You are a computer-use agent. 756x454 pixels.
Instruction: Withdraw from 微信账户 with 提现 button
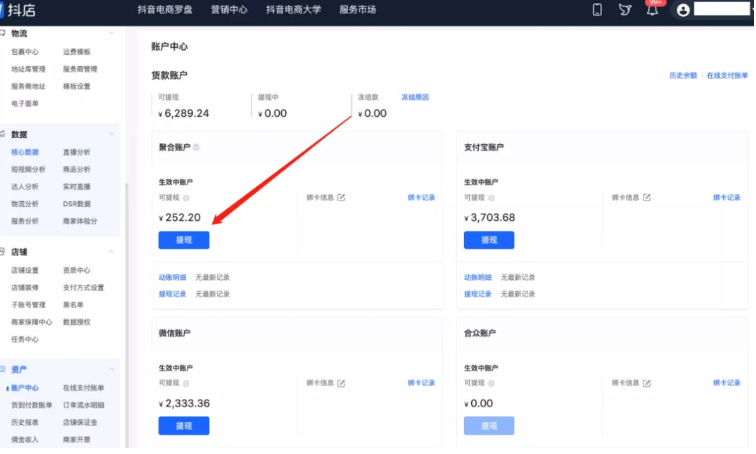pyautogui.click(x=184, y=426)
